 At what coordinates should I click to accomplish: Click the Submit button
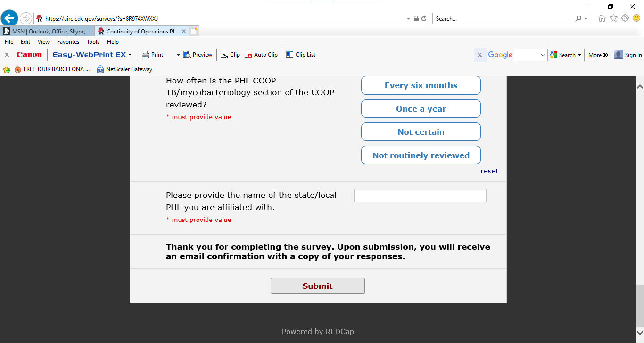[x=318, y=286]
